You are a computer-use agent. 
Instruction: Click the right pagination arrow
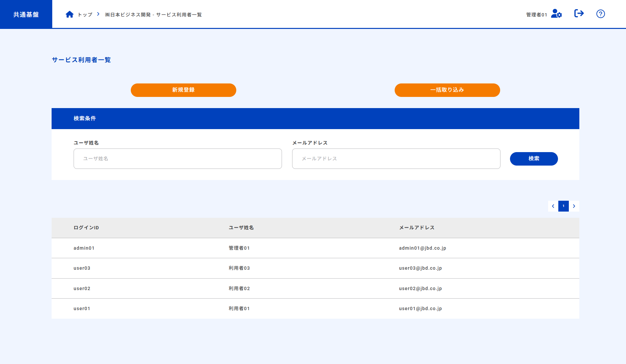coord(574,206)
